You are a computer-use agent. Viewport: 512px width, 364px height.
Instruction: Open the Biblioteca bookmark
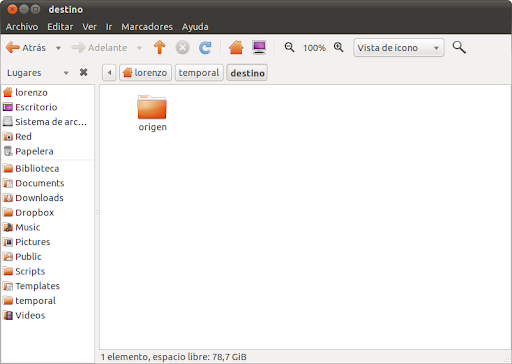48,168
